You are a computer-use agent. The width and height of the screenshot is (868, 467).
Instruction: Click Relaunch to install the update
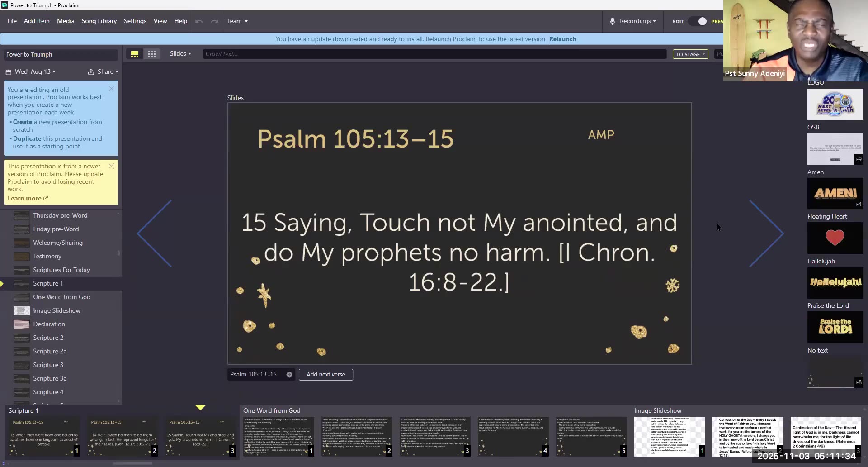pos(562,39)
